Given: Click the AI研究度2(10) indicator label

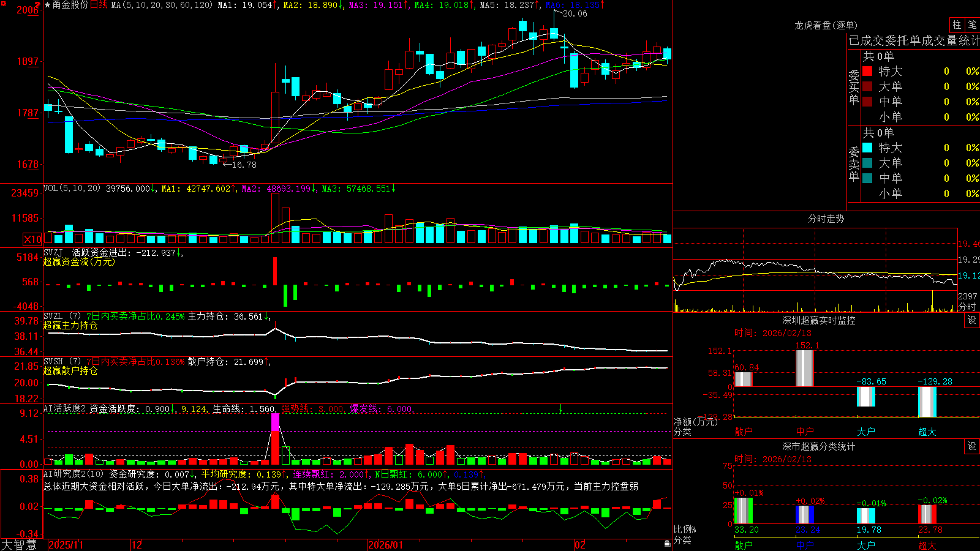Looking at the screenshot, I should (73, 474).
